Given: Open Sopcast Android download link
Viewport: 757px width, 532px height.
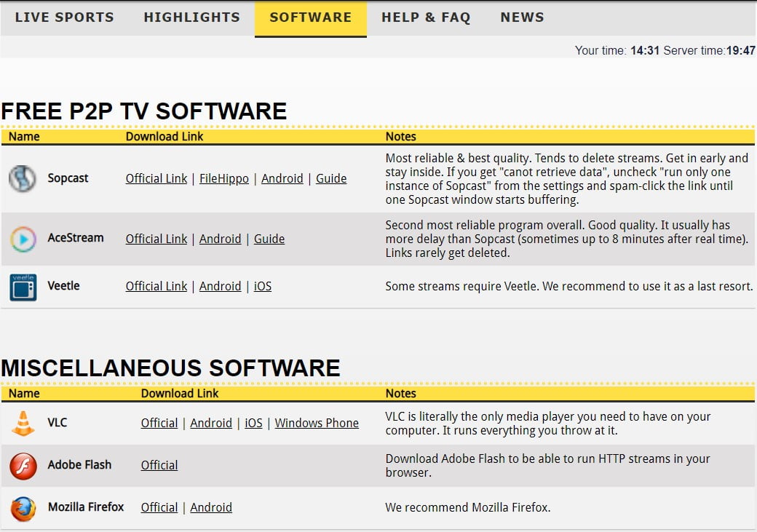Looking at the screenshot, I should pyautogui.click(x=282, y=178).
